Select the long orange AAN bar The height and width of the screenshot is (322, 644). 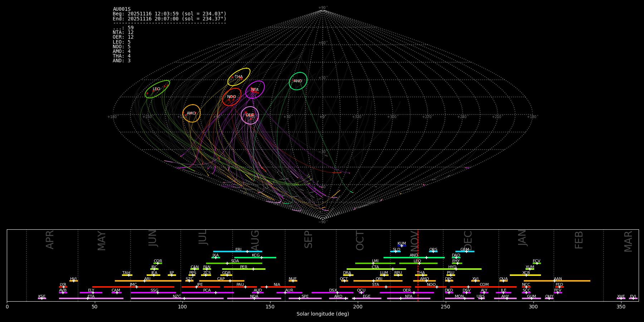[x=557, y=281]
